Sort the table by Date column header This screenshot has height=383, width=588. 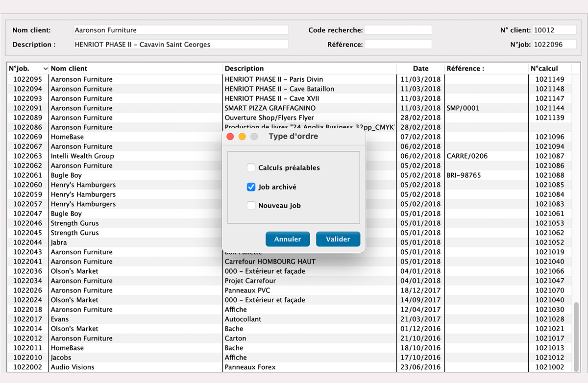tap(420, 69)
